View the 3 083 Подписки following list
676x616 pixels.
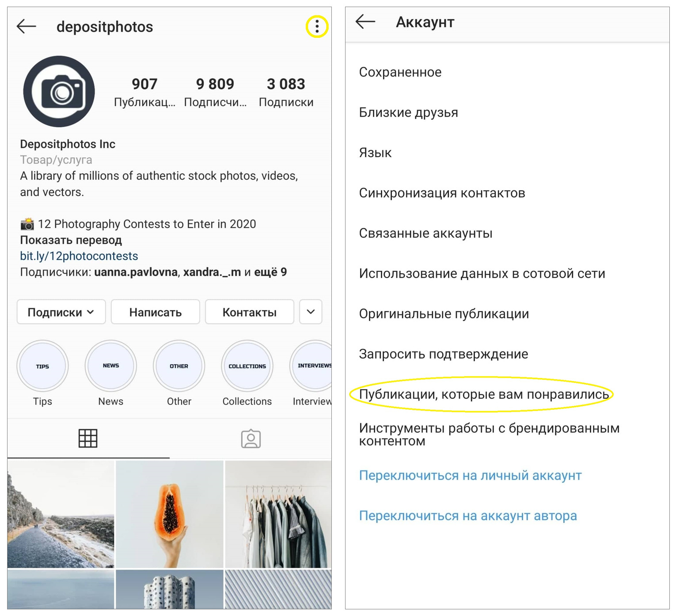[286, 92]
